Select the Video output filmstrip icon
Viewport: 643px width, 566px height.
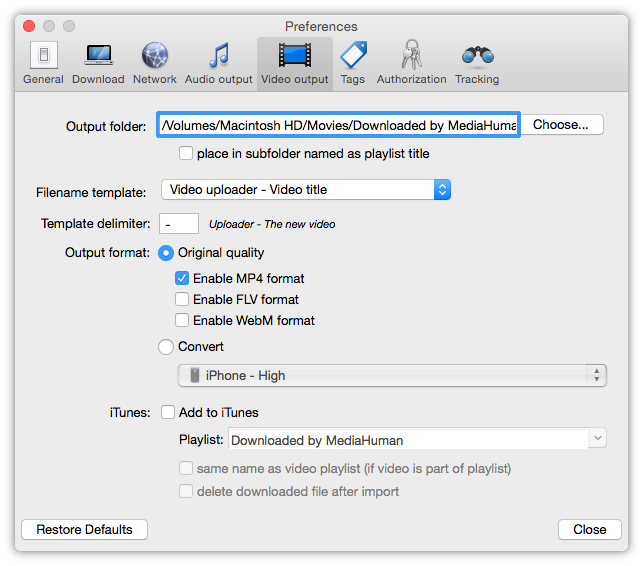295,55
